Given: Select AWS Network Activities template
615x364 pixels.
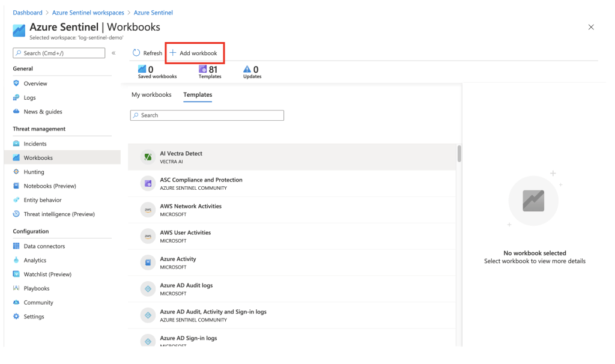Looking at the screenshot, I should click(190, 207).
